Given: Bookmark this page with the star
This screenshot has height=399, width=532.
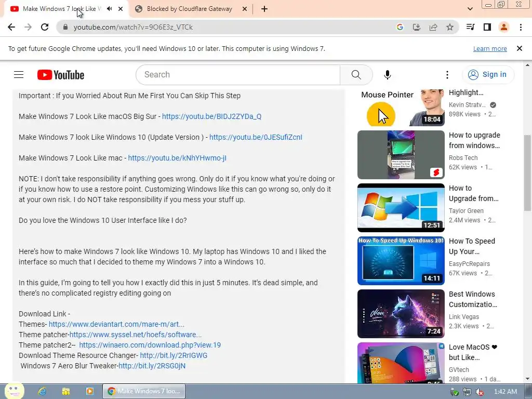Looking at the screenshot, I should click(450, 27).
